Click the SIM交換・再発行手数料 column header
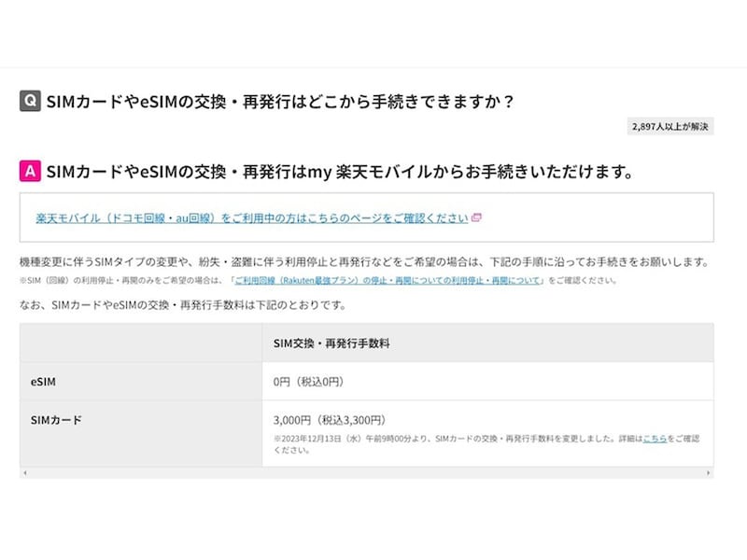This screenshot has width=747, height=560. click(x=331, y=343)
